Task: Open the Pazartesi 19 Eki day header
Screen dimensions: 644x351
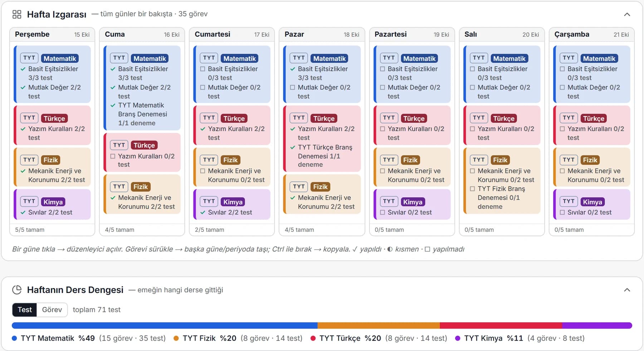Action: click(412, 34)
